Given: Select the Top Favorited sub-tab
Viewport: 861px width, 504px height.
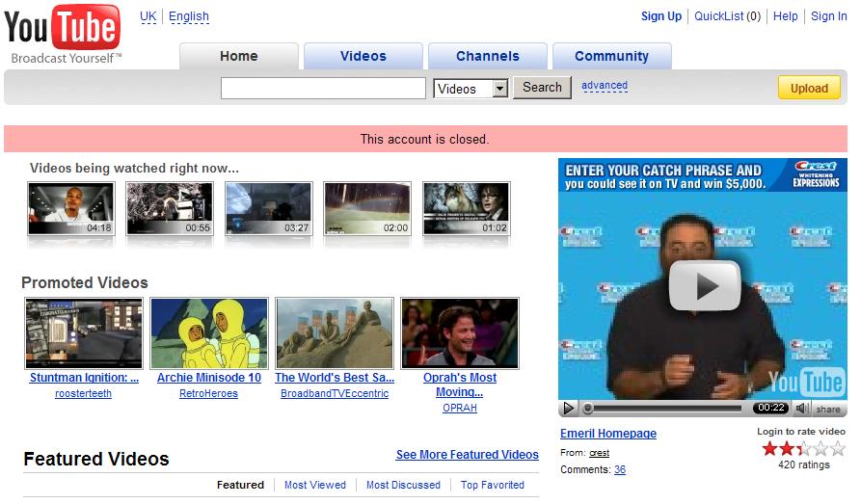Looking at the screenshot, I should (493, 485).
